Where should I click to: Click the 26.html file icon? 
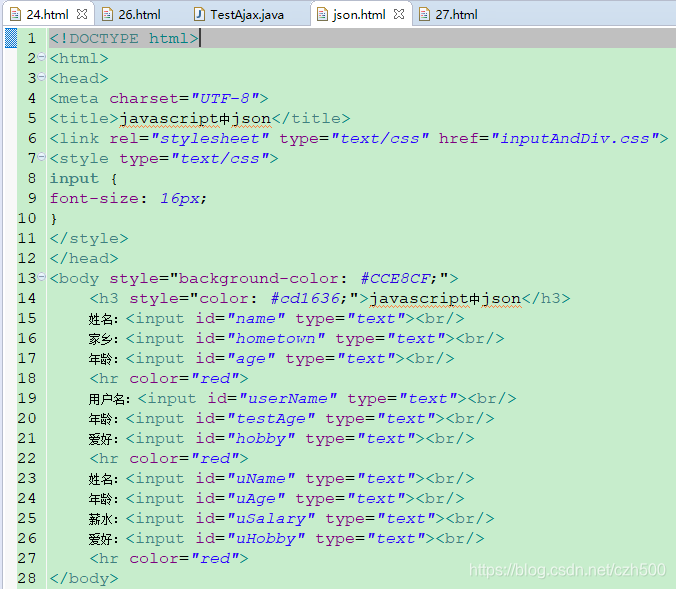(107, 14)
